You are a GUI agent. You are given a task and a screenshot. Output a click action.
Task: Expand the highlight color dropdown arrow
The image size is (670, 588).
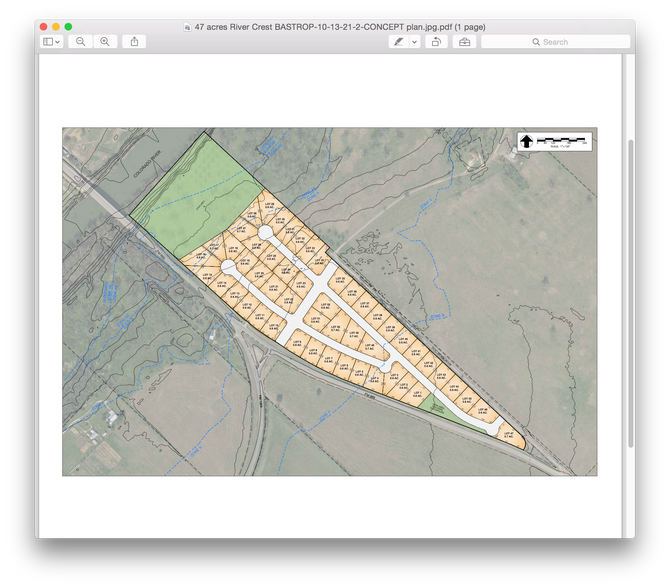(415, 42)
